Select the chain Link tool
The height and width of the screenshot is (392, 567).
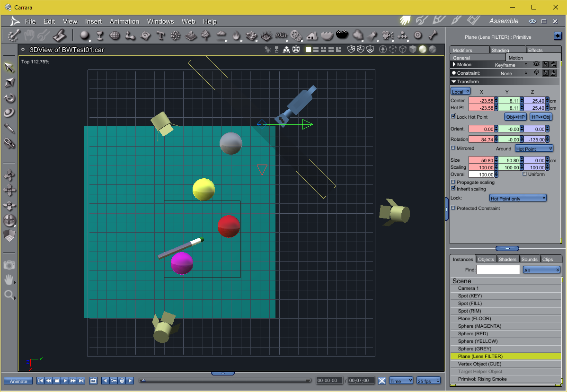(x=9, y=143)
